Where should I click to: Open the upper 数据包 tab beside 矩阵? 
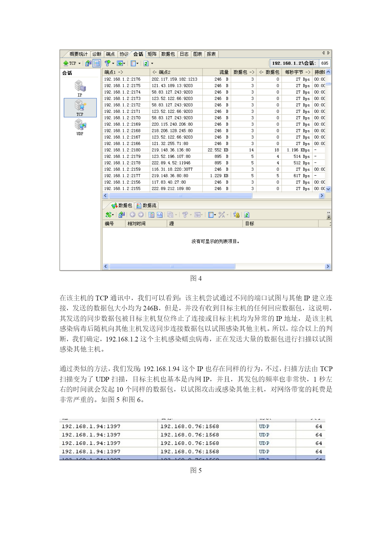click(x=168, y=54)
